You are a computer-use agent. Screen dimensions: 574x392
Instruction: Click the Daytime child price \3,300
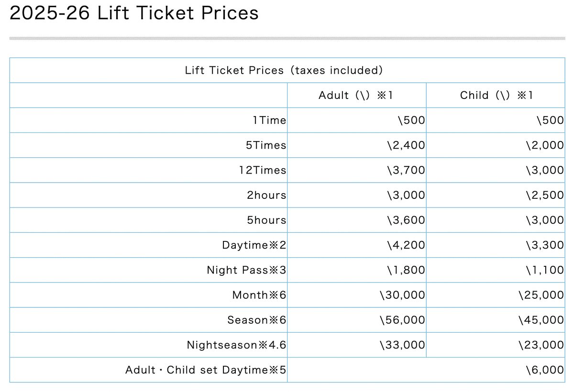pos(545,245)
